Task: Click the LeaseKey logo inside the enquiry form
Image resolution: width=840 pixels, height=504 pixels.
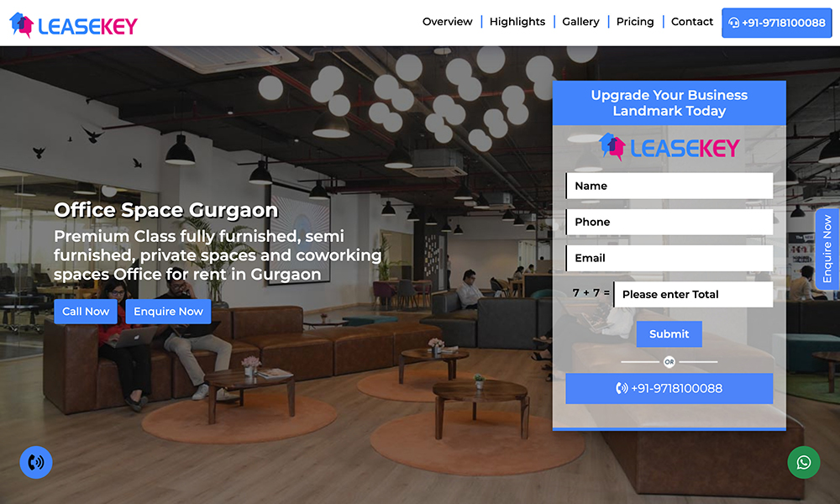Action: click(x=669, y=147)
